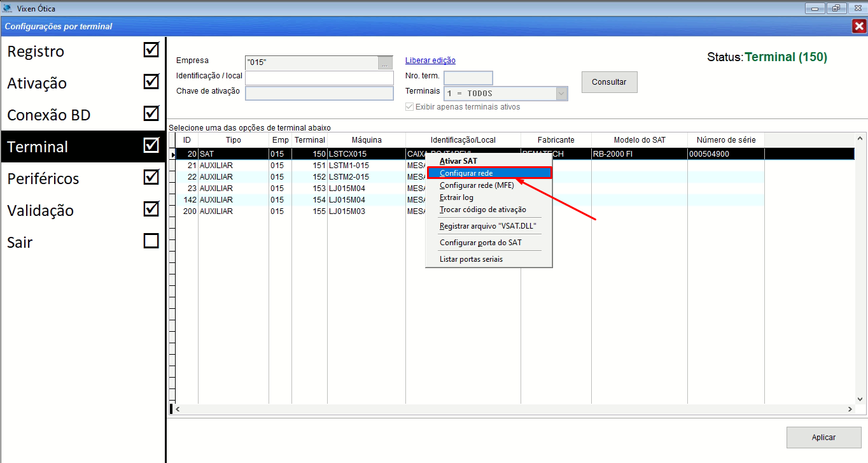Toggle the Sair checkbox

click(x=151, y=241)
